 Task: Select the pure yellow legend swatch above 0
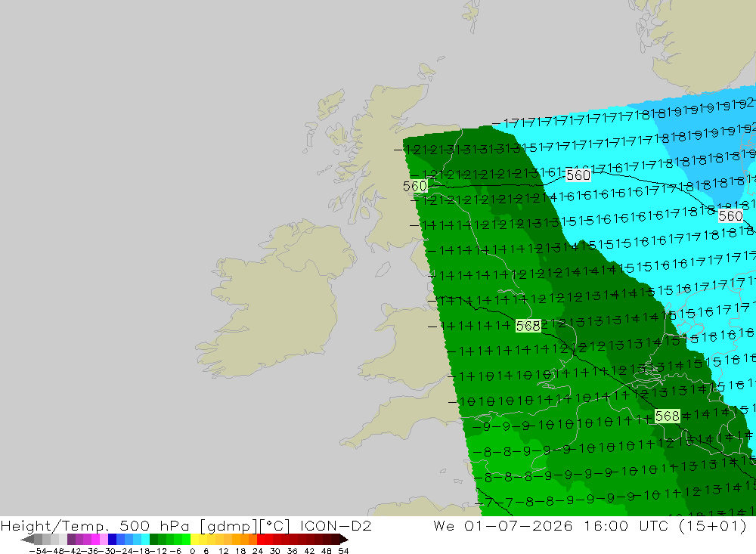(195, 539)
